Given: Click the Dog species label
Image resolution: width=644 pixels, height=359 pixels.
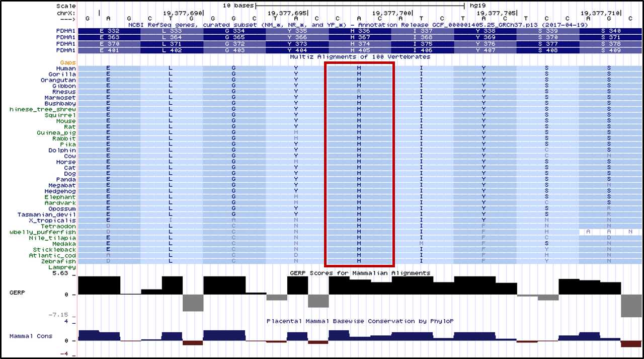Looking at the screenshot, I should 69,174.
